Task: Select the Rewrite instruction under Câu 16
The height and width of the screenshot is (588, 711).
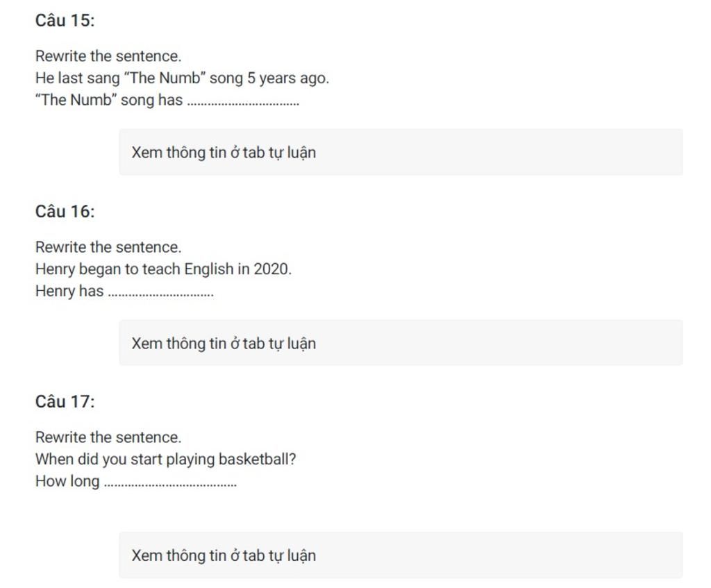Action: [x=108, y=247]
